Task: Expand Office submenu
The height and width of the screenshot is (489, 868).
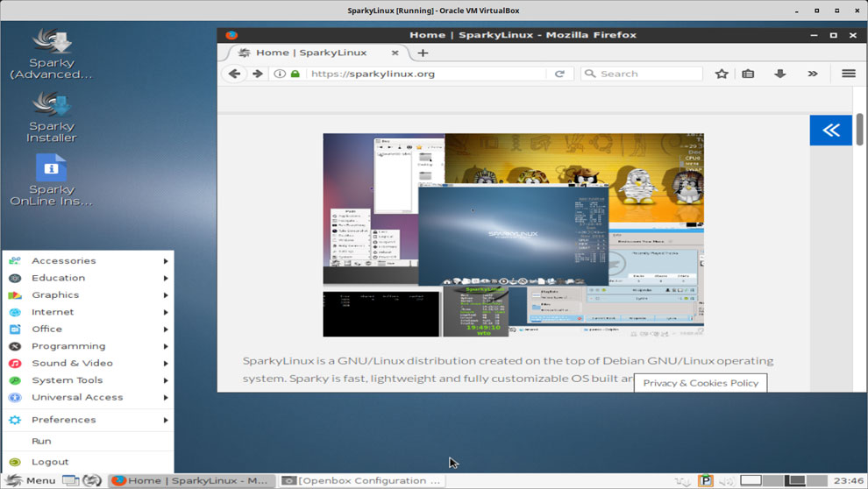Action: (x=89, y=330)
